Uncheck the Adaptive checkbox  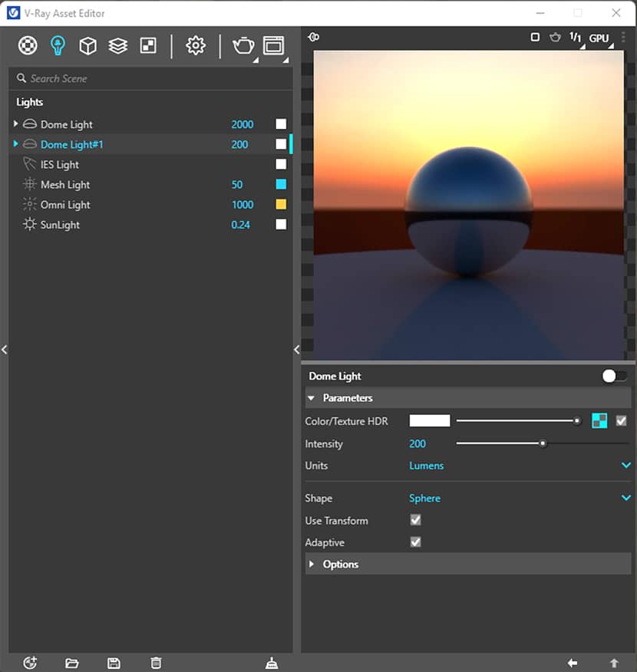[415, 542]
